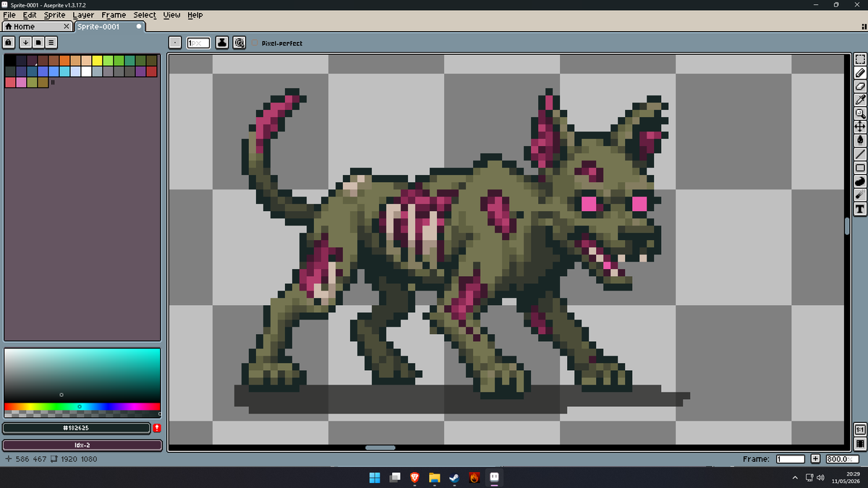Click the plus button beside Frame field

tap(815, 459)
